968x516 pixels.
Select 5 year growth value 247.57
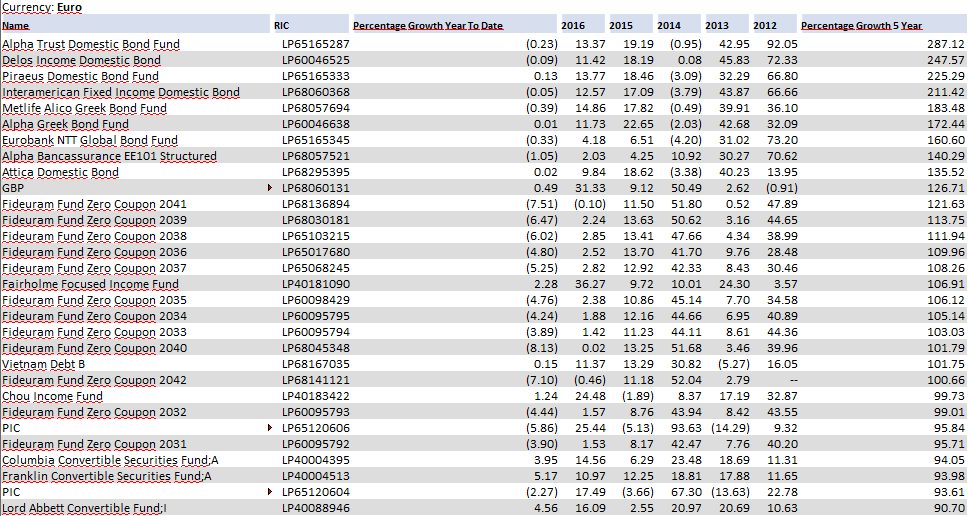[946, 60]
